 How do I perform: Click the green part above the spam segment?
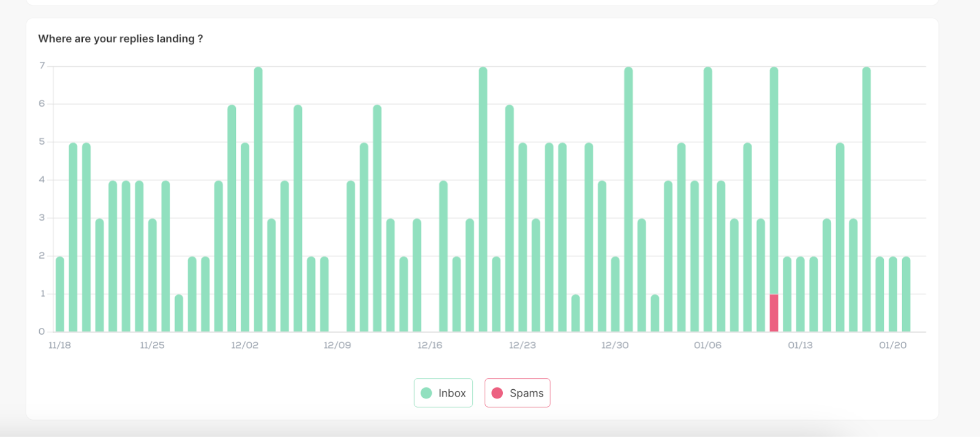[774, 184]
